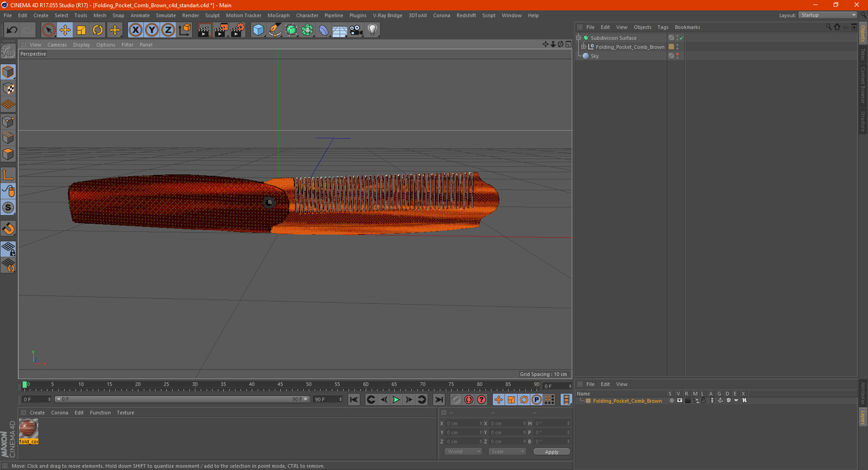Image resolution: width=868 pixels, height=470 pixels.
Task: Open the Simulate menu
Action: point(166,15)
